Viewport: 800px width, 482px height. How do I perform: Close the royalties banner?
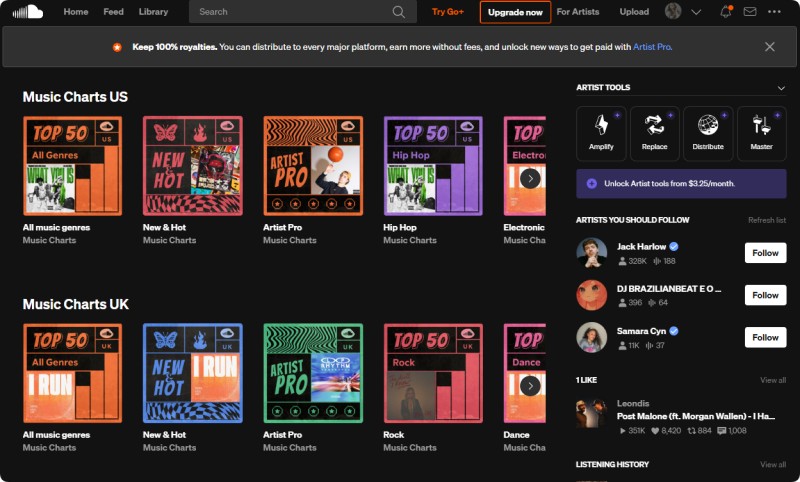click(x=769, y=47)
